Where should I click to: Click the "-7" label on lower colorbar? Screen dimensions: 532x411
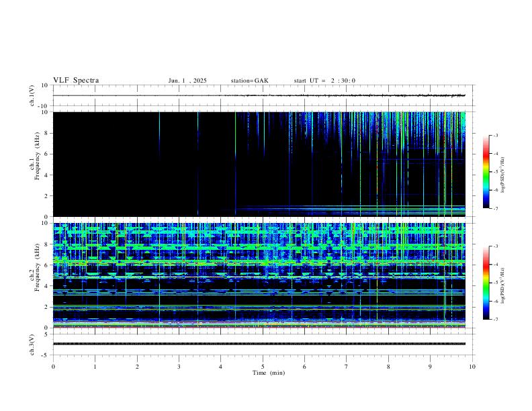coord(495,319)
